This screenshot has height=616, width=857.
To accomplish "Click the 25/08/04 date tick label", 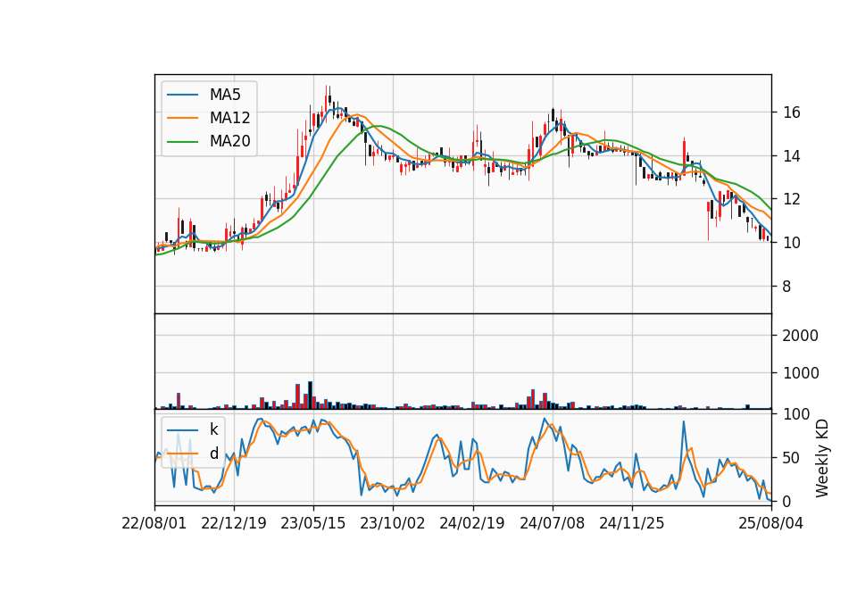I will point(771,523).
